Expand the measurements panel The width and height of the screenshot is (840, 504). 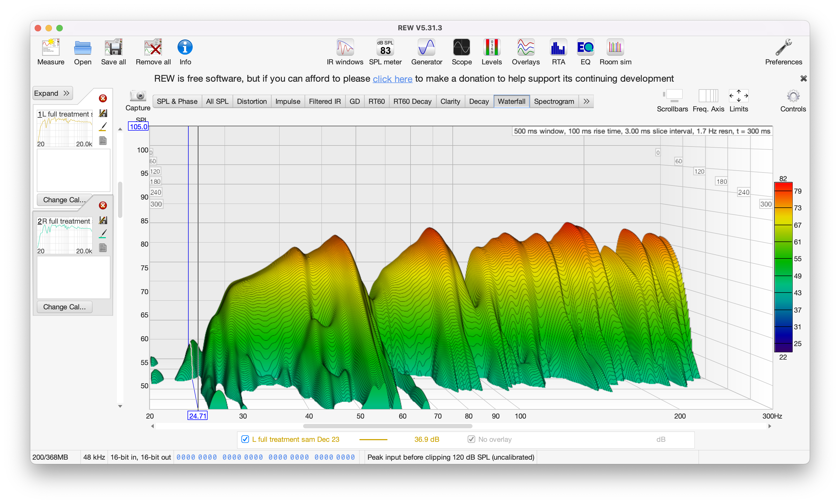(52, 93)
